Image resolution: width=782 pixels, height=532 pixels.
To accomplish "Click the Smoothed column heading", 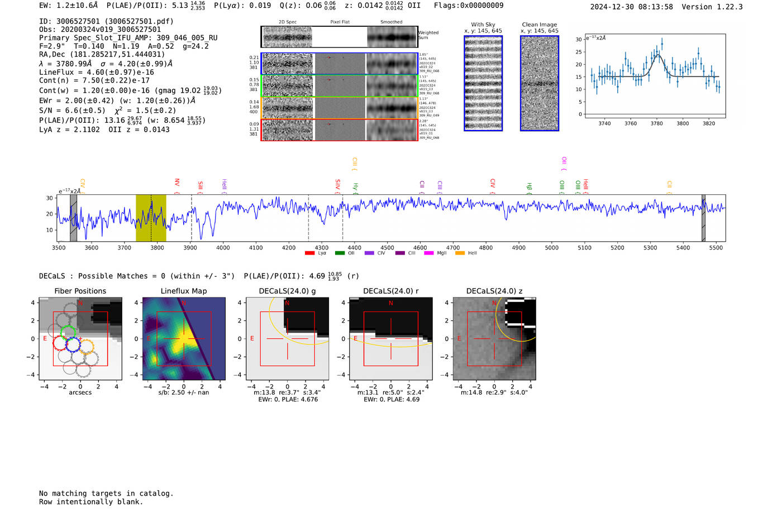I will [392, 22].
